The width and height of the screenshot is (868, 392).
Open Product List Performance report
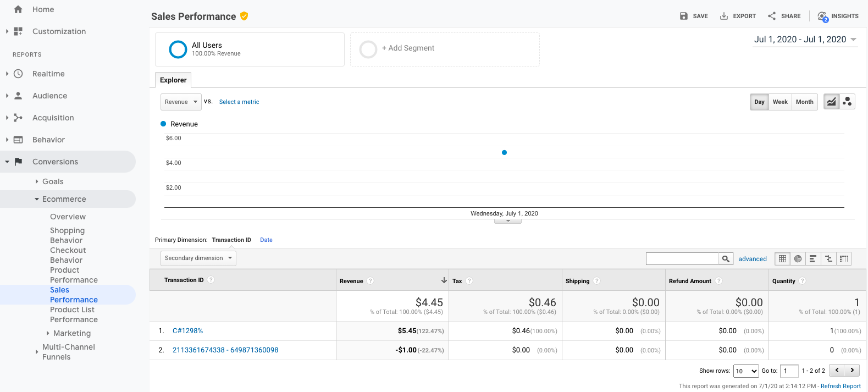tap(74, 314)
